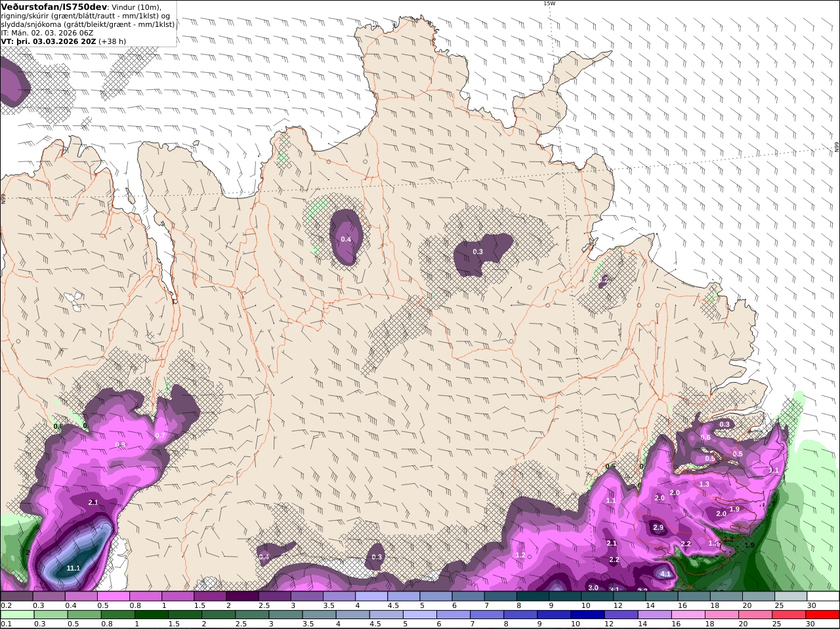Viewport: 840px width, 629px height.
Task: Click the 1.3 value label in southeast
Action: coord(704,484)
